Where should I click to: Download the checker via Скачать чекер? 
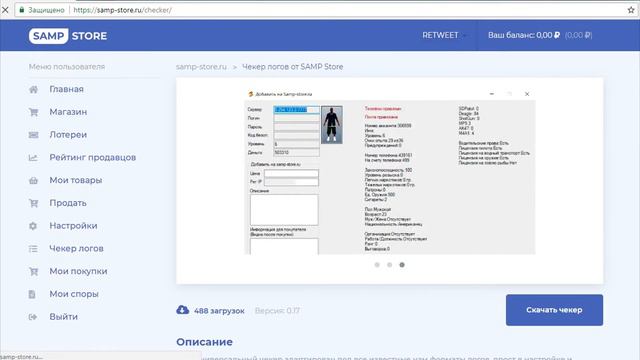click(554, 310)
